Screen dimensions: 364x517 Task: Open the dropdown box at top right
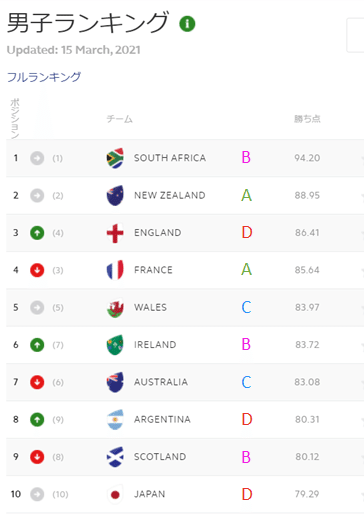pyautogui.click(x=355, y=35)
